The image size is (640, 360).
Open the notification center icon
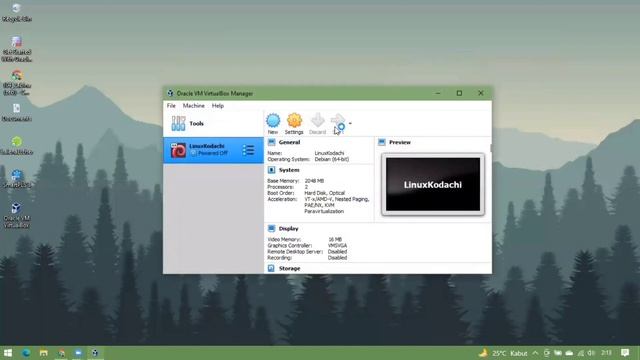tap(625, 353)
